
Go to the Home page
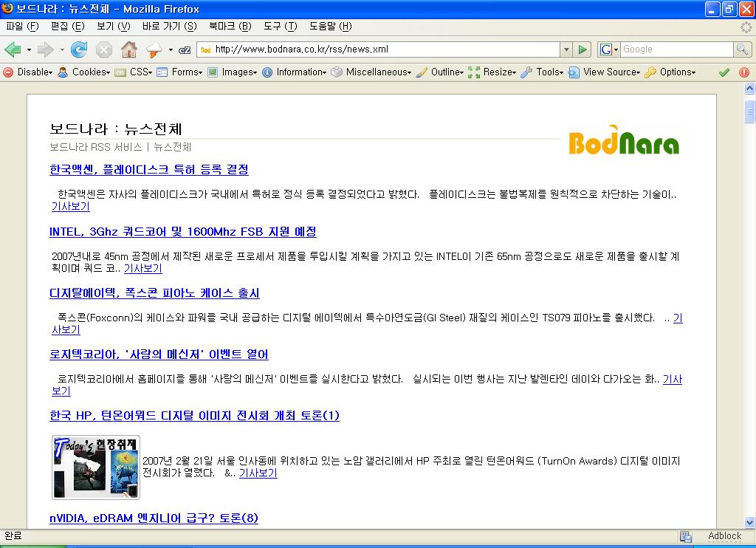pos(128,49)
